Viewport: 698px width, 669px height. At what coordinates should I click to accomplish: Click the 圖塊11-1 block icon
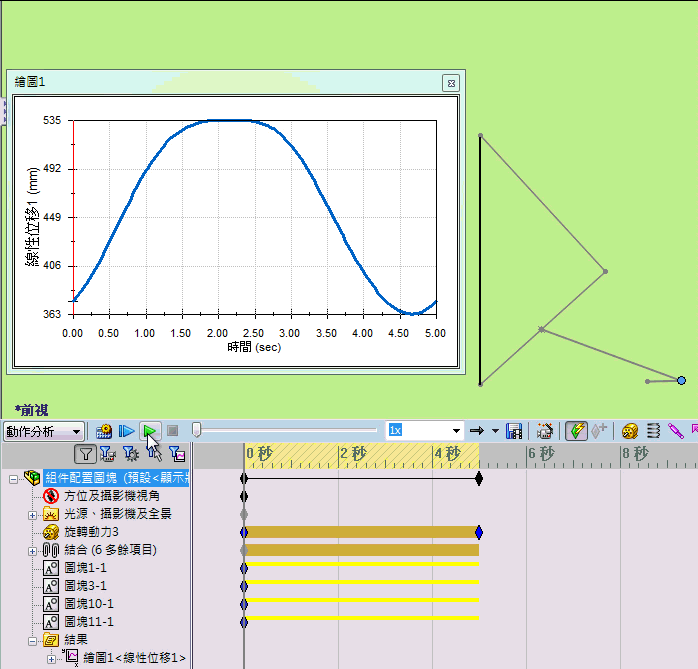tap(51, 622)
